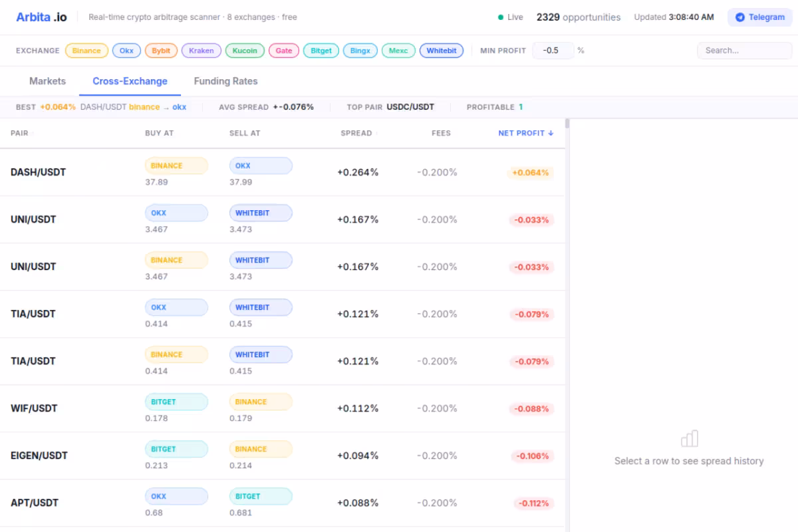
Task: Toggle the Okx exchange filter
Action: pyautogui.click(x=126, y=51)
